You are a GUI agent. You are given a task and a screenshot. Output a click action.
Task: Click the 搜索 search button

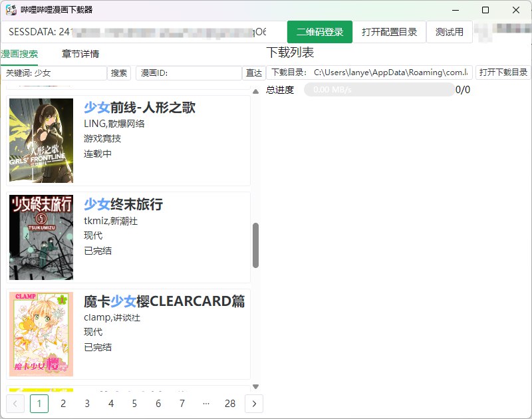[118, 72]
